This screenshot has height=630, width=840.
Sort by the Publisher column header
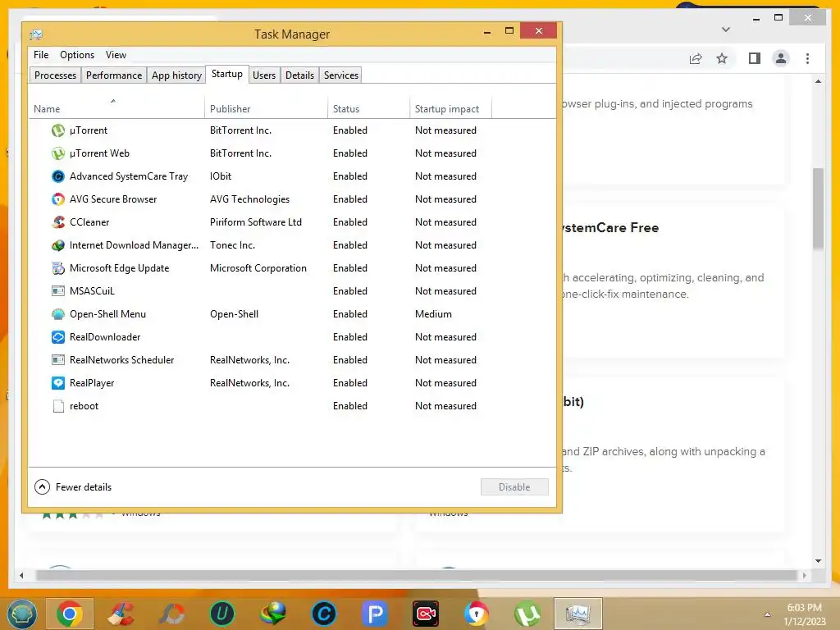(x=267, y=109)
